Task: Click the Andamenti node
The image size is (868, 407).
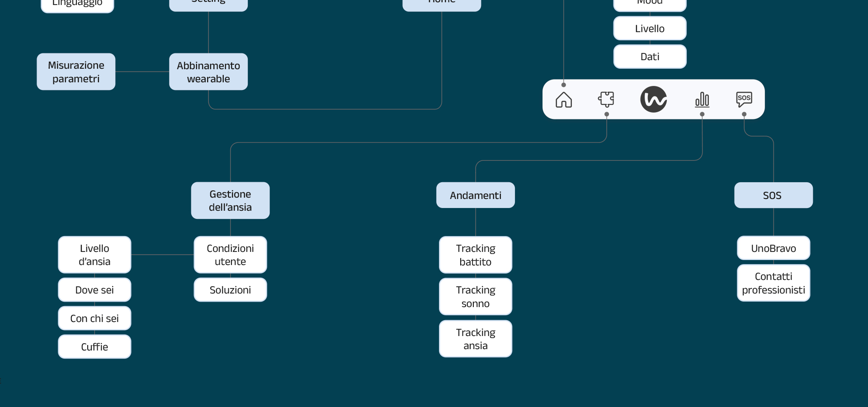Action: [x=475, y=195]
